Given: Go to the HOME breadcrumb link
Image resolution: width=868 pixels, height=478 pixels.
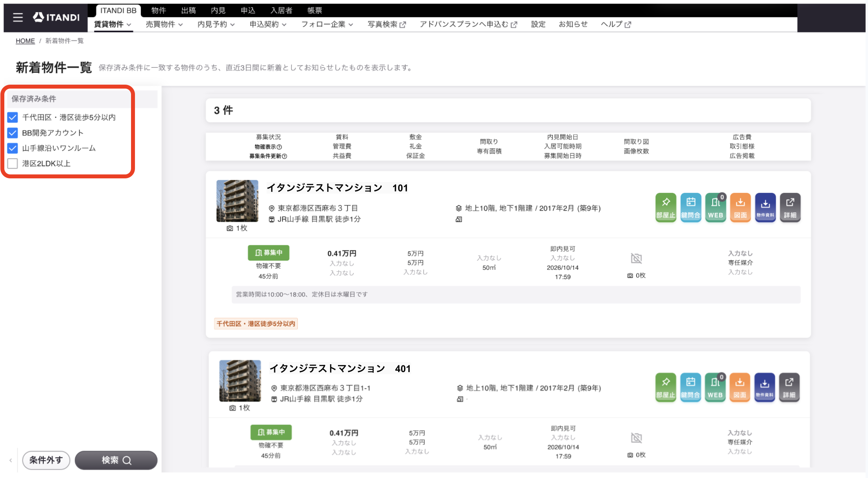Looking at the screenshot, I should [25, 41].
